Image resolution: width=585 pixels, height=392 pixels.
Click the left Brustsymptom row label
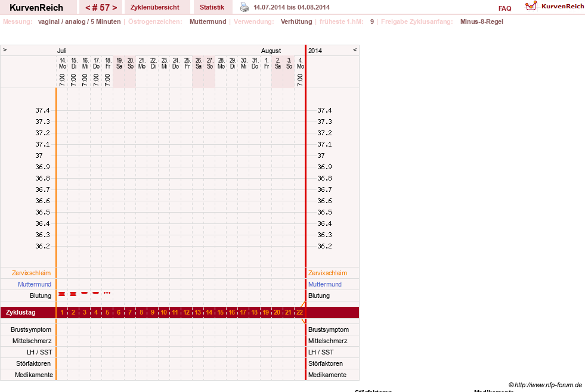pyautogui.click(x=31, y=329)
